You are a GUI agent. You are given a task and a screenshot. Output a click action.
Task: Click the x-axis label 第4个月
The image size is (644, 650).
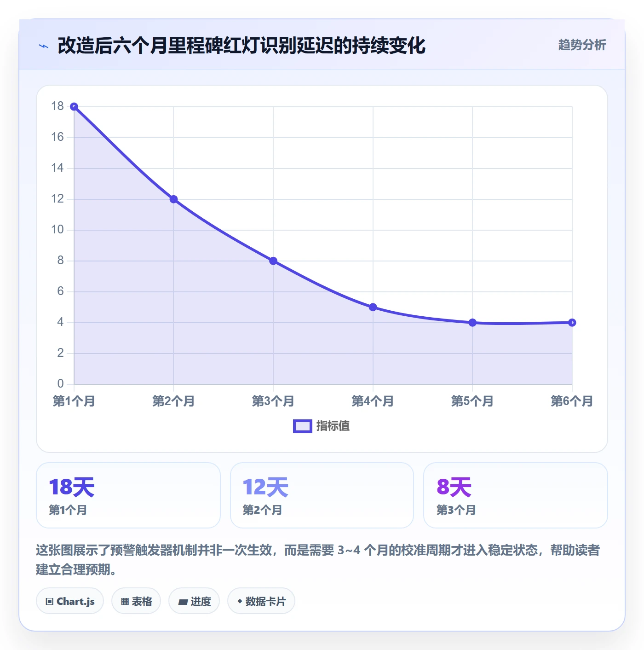pos(373,401)
